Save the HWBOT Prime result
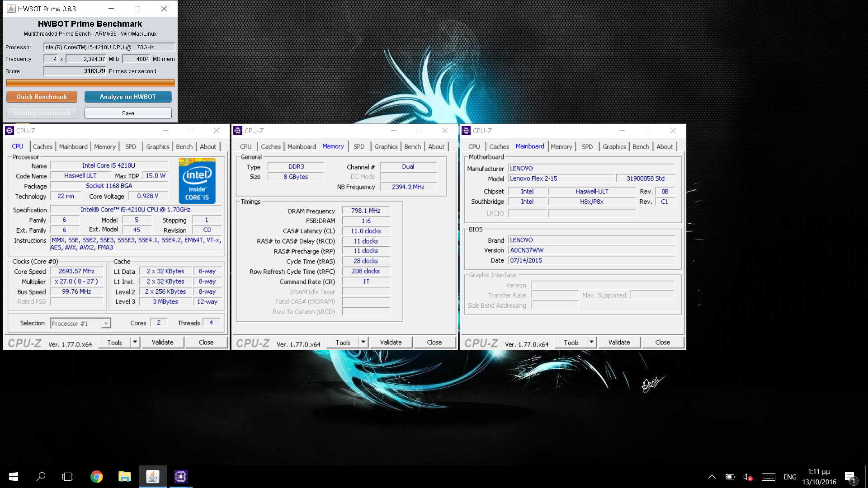The image size is (868, 488). click(x=128, y=113)
